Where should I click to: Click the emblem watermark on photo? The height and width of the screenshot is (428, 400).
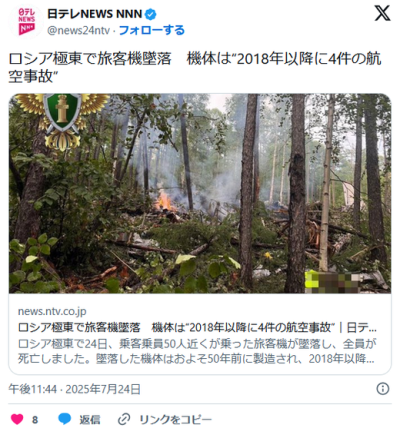click(x=62, y=121)
